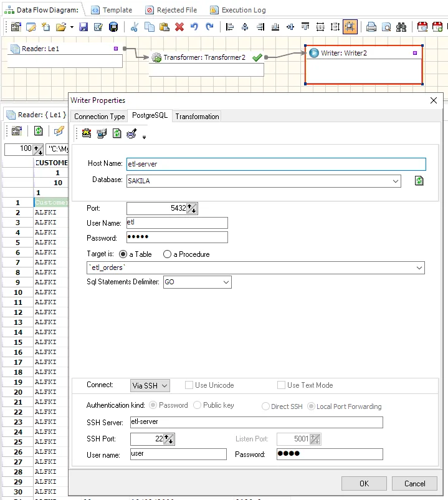Click the SSH Server input field
The width and height of the screenshot is (448, 500).
click(257, 422)
